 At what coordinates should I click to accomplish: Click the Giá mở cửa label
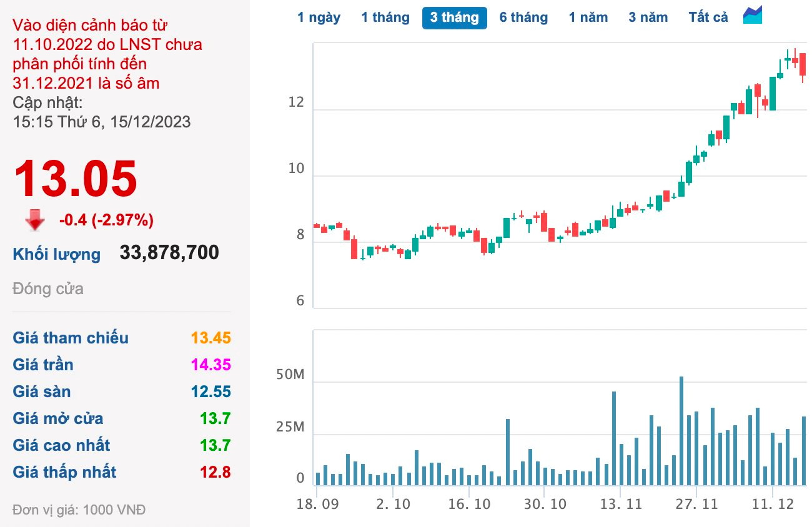pos(58,418)
